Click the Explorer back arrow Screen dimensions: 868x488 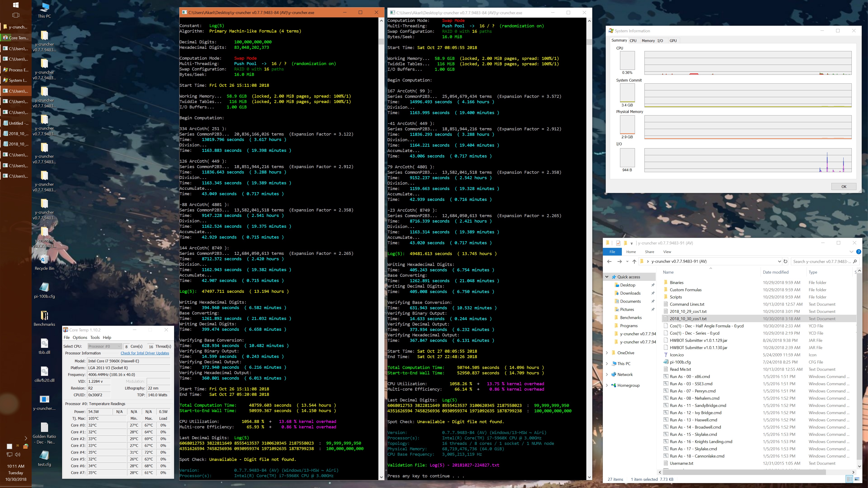click(609, 261)
